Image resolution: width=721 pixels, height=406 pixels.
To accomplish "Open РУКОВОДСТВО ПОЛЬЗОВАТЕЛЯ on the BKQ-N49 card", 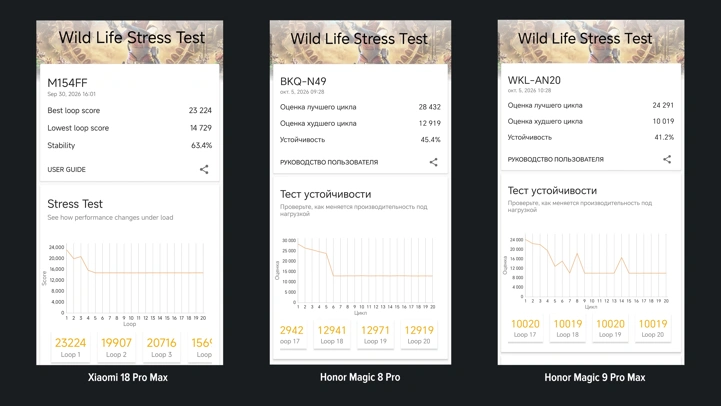I will point(329,162).
